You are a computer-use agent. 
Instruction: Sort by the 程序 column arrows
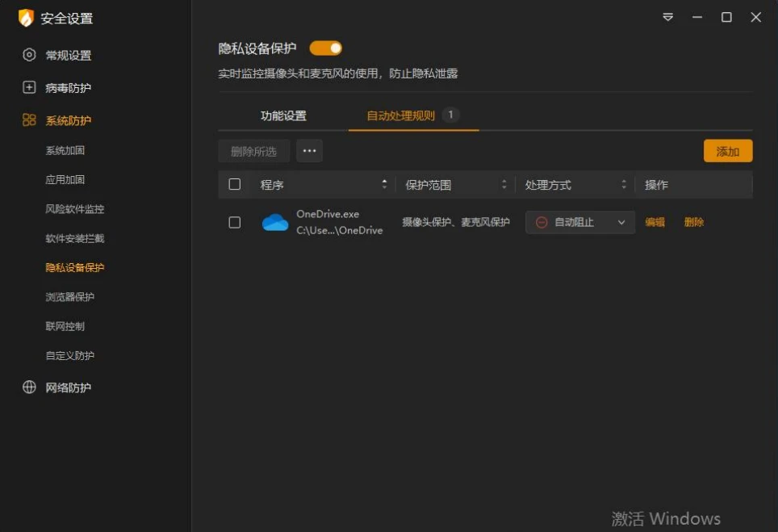(384, 185)
